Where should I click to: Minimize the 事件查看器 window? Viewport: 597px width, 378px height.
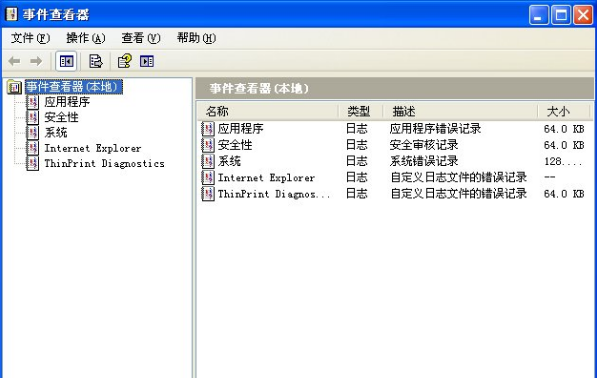click(x=539, y=15)
